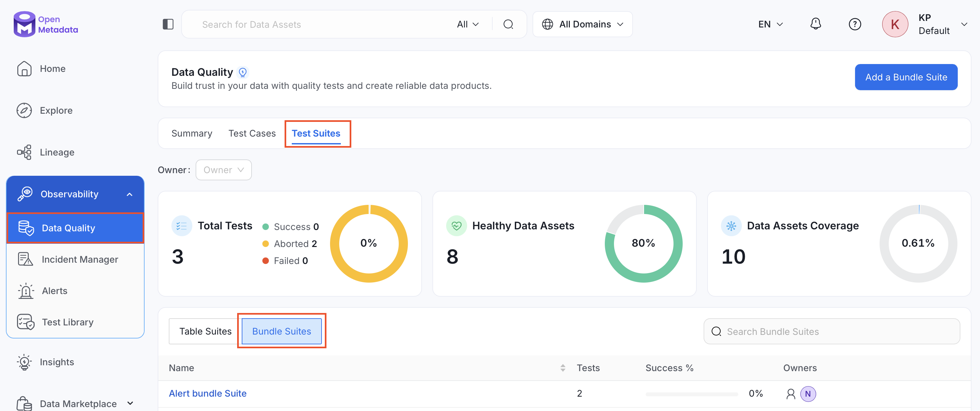
Task: Click the globe icon in All Domains
Action: pos(547,24)
